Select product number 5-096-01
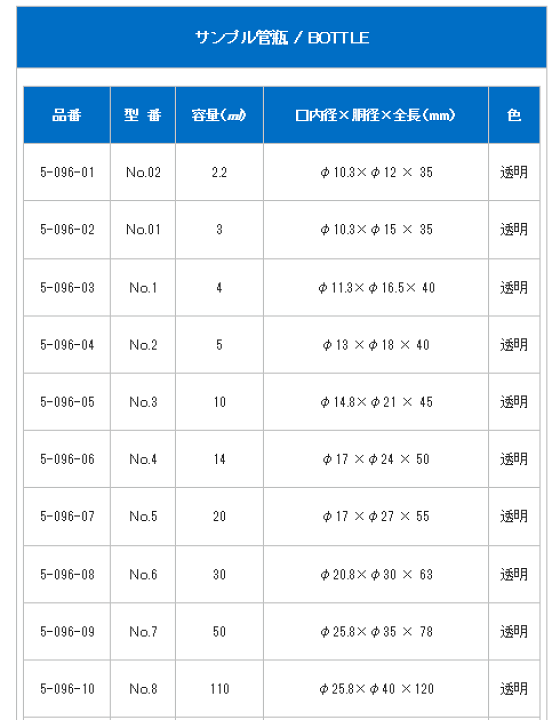 (67, 172)
